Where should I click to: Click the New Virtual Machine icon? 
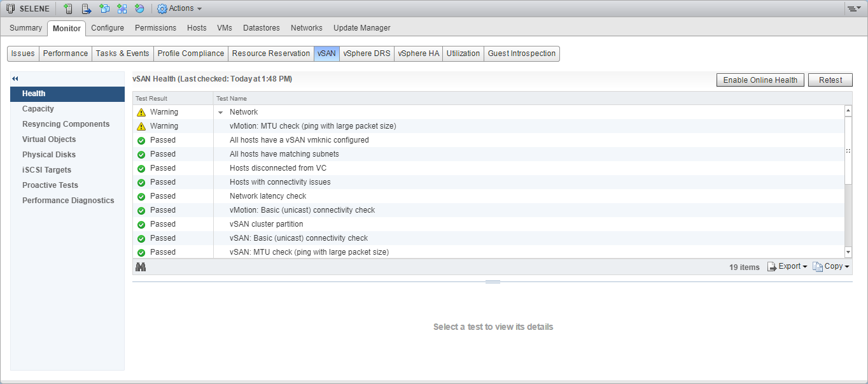[x=104, y=9]
